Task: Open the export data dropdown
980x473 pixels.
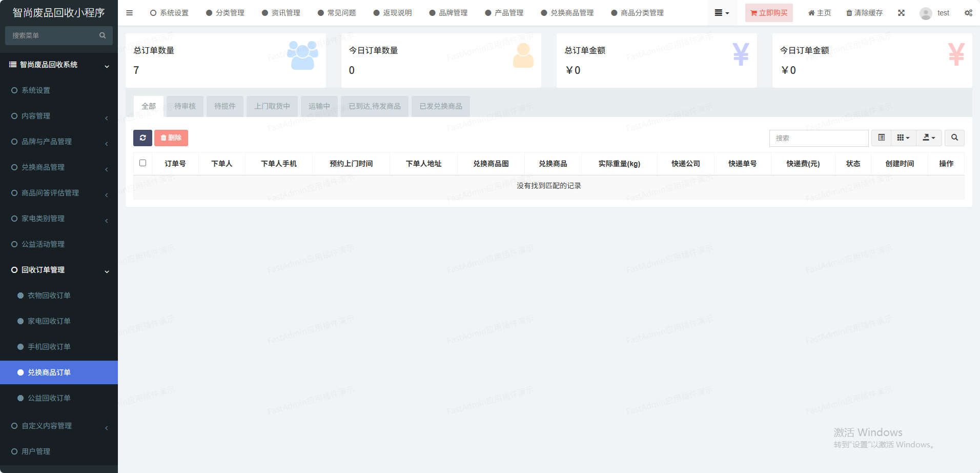Action: pyautogui.click(x=929, y=138)
